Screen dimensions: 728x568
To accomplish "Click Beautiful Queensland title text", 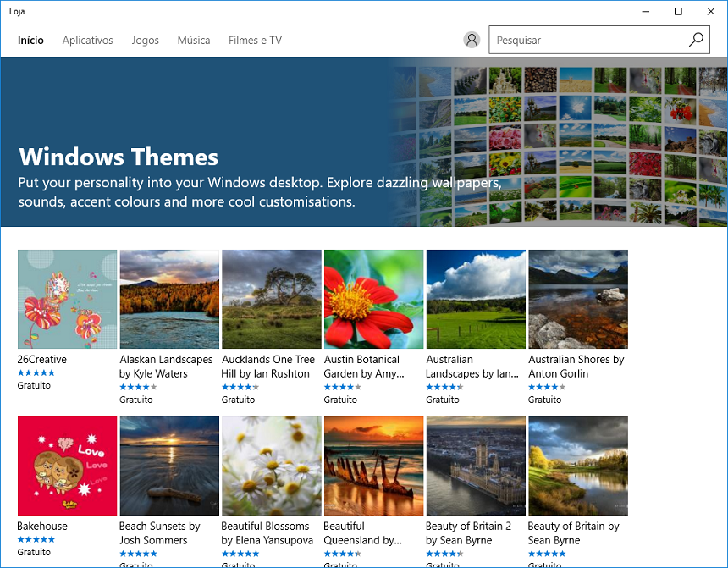I will (362, 533).
